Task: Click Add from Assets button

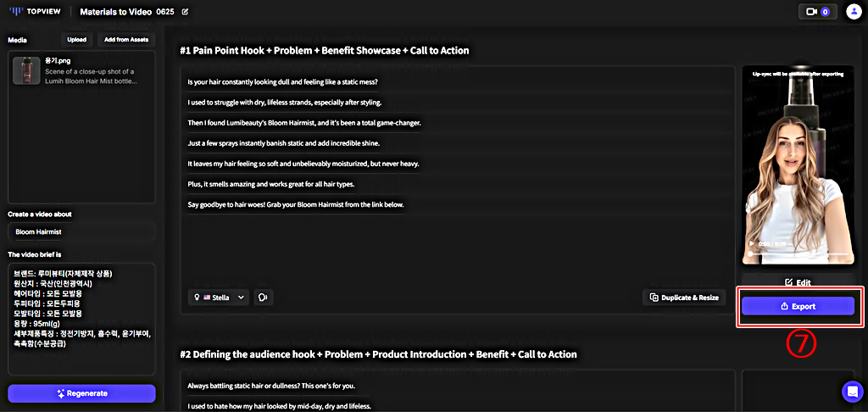Action: click(x=126, y=40)
